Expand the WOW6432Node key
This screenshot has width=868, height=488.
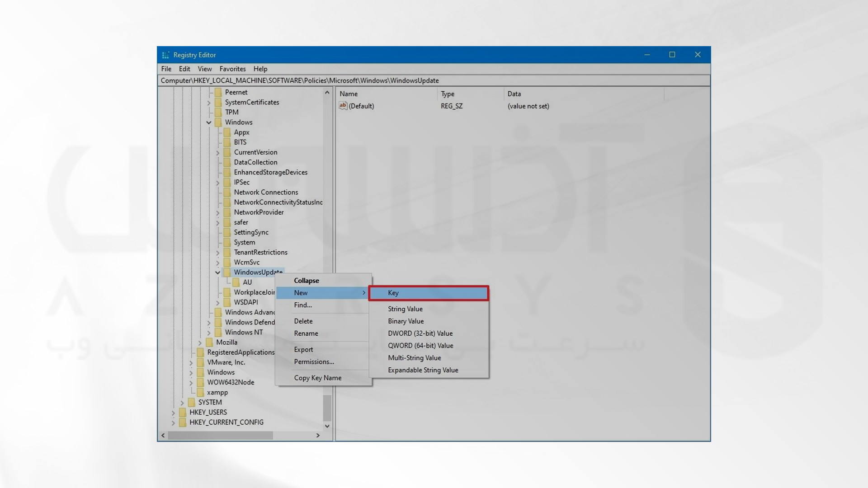tap(191, 383)
